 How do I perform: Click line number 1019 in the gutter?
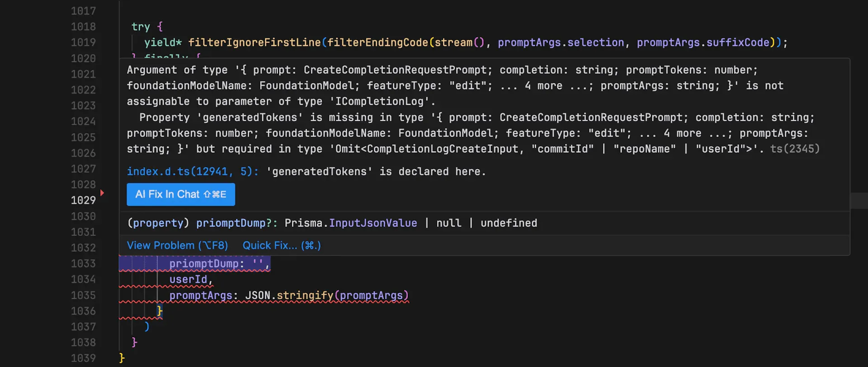[x=83, y=42]
